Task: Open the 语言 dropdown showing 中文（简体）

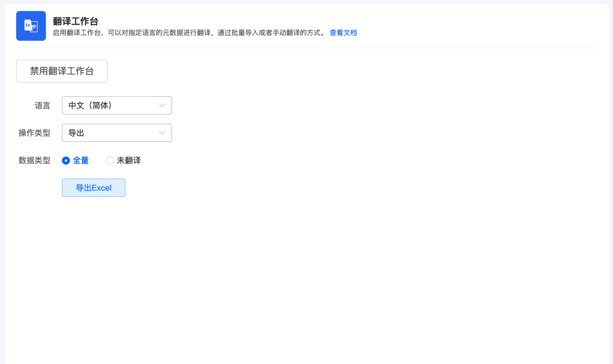Action: point(117,105)
